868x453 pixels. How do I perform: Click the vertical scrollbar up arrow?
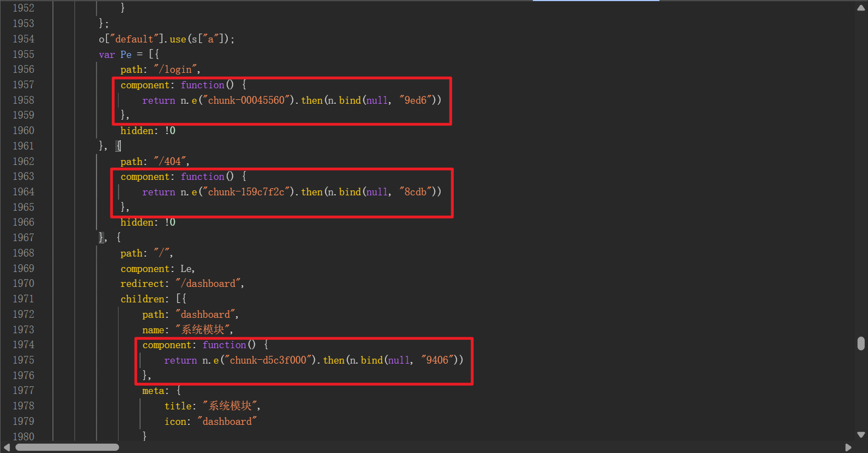pyautogui.click(x=861, y=8)
